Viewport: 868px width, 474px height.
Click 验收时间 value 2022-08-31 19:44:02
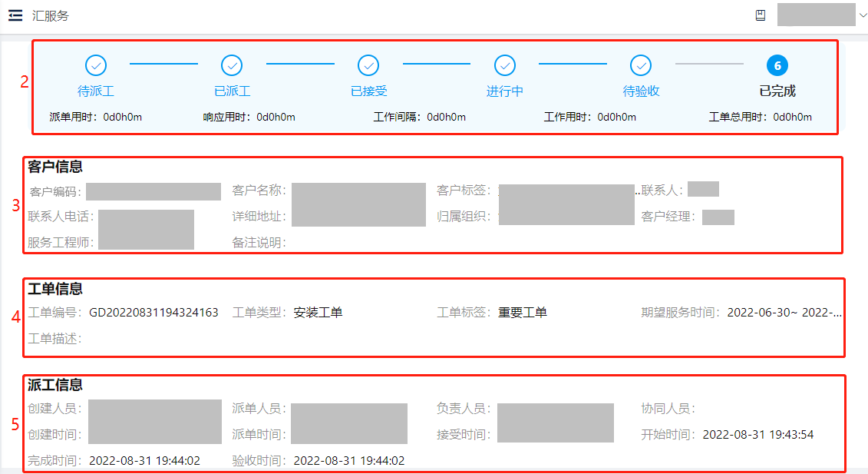tap(349, 461)
